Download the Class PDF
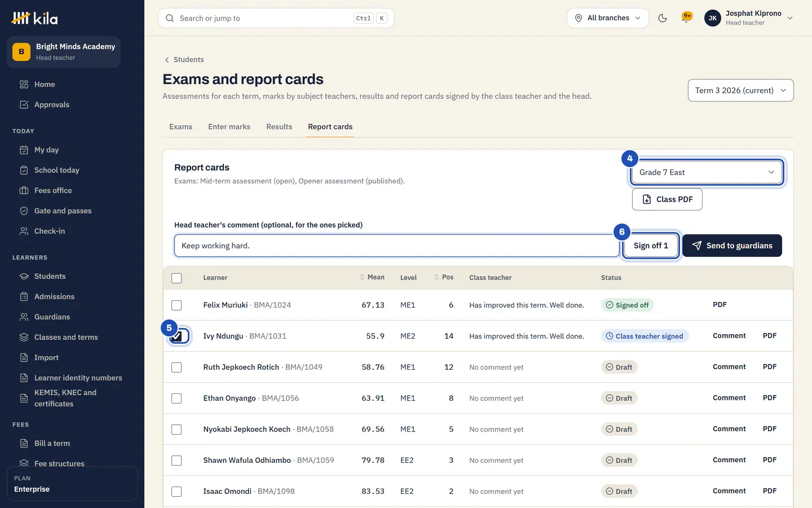Viewport: 812px width, 508px height. (667, 200)
